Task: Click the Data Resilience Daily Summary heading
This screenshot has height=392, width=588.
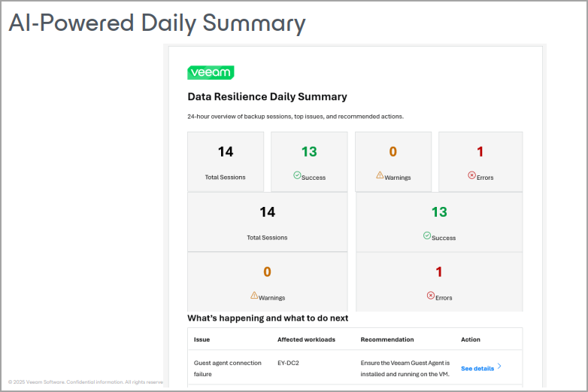Action: pyautogui.click(x=267, y=96)
